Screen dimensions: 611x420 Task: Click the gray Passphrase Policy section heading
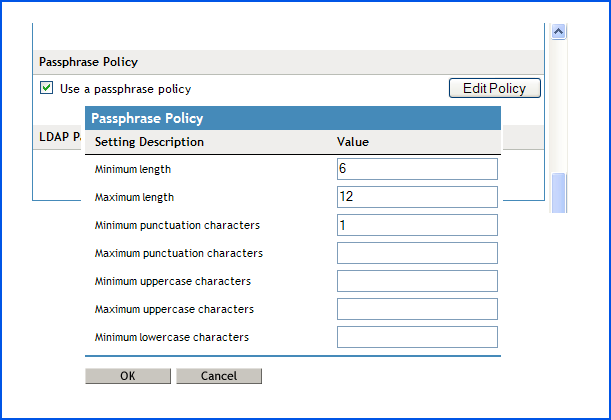89,62
